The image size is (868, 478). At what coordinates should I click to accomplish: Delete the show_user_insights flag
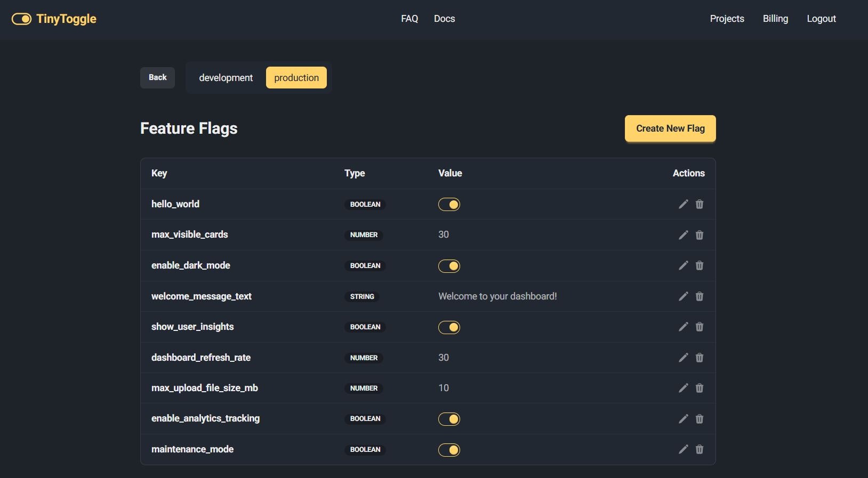700,327
